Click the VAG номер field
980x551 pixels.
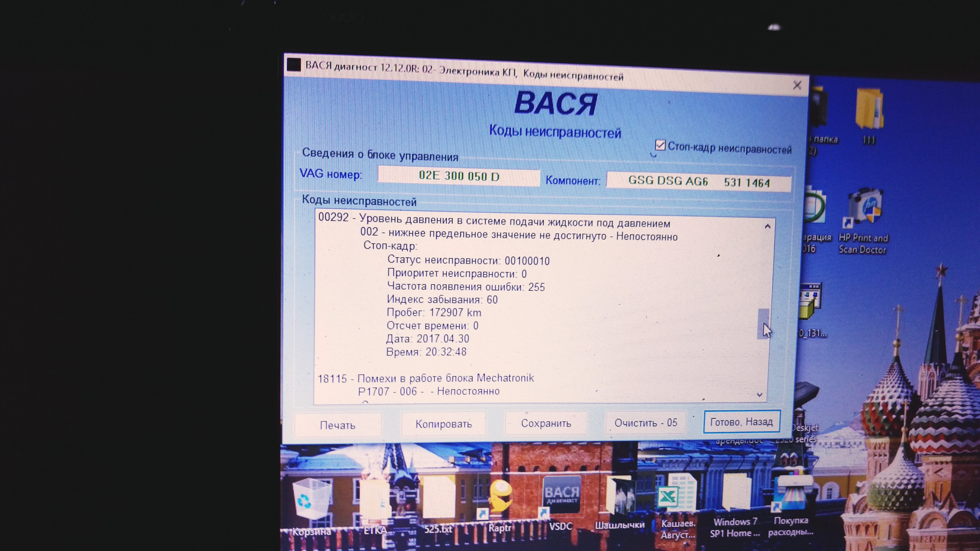[458, 176]
